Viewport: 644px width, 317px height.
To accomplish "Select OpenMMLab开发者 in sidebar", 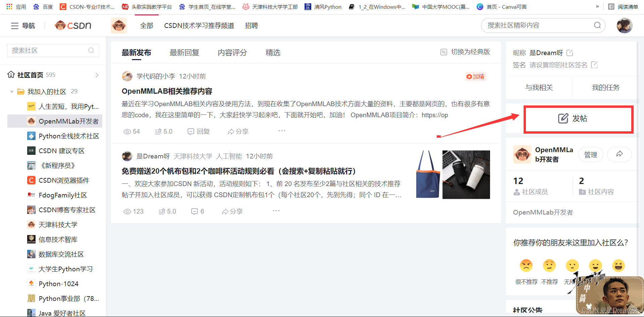I will 55,121.
